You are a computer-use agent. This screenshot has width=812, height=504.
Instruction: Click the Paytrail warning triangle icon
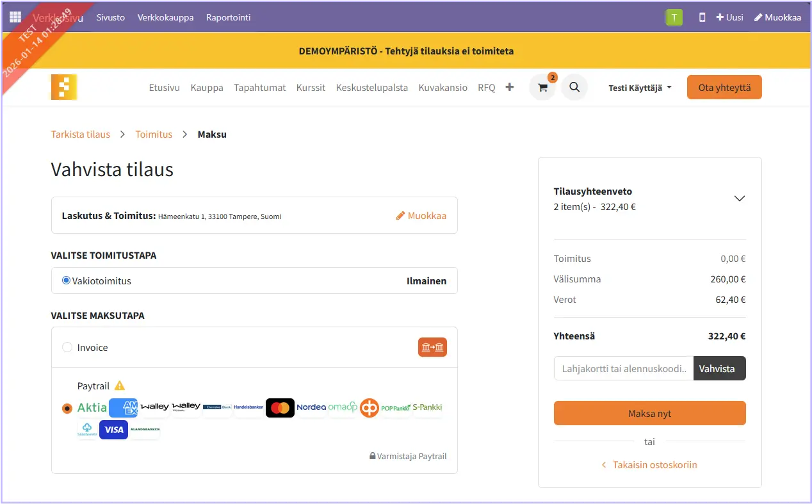[x=120, y=386]
